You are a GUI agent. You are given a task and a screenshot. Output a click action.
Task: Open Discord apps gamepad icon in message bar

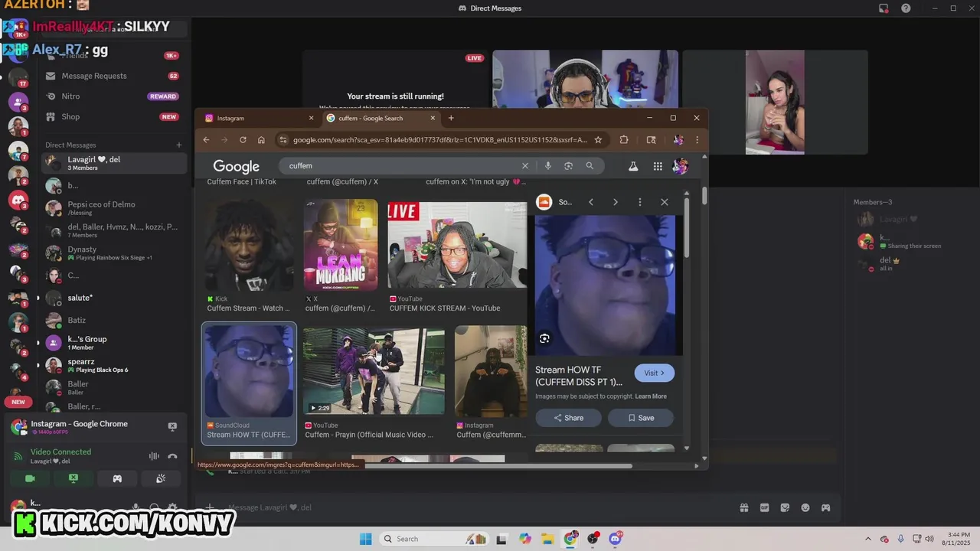tap(826, 507)
